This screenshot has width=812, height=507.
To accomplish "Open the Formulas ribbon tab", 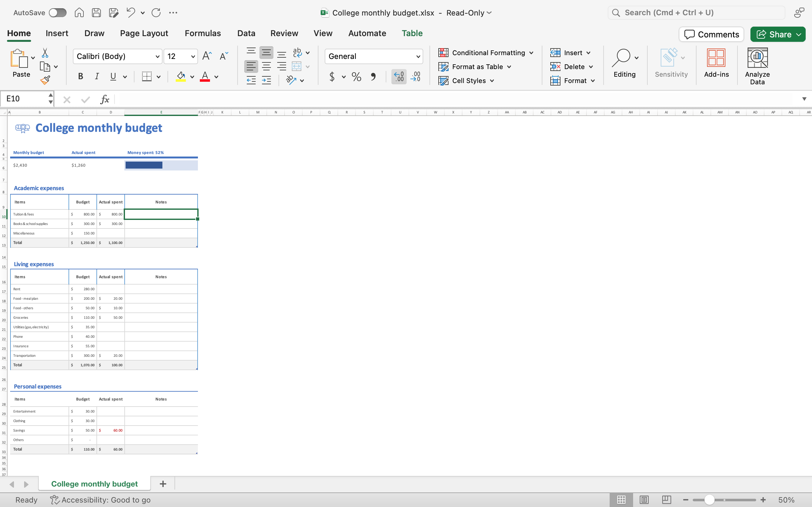I will tap(203, 33).
